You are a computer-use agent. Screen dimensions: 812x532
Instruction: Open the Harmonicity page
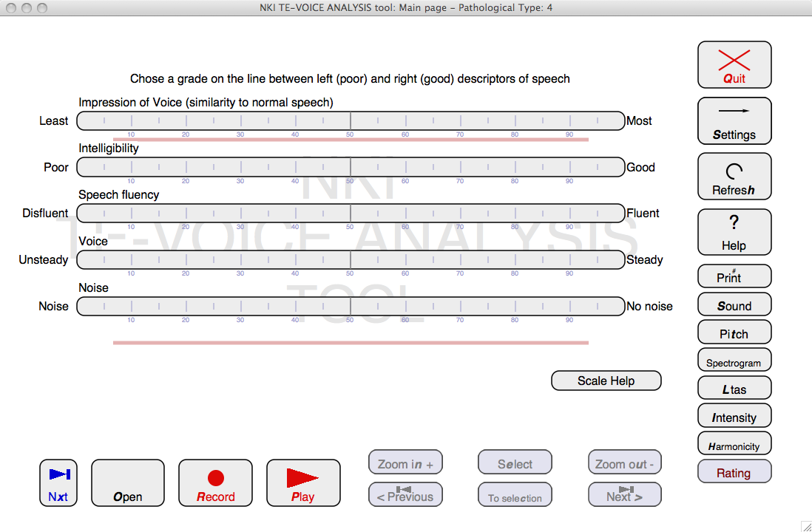point(734,443)
